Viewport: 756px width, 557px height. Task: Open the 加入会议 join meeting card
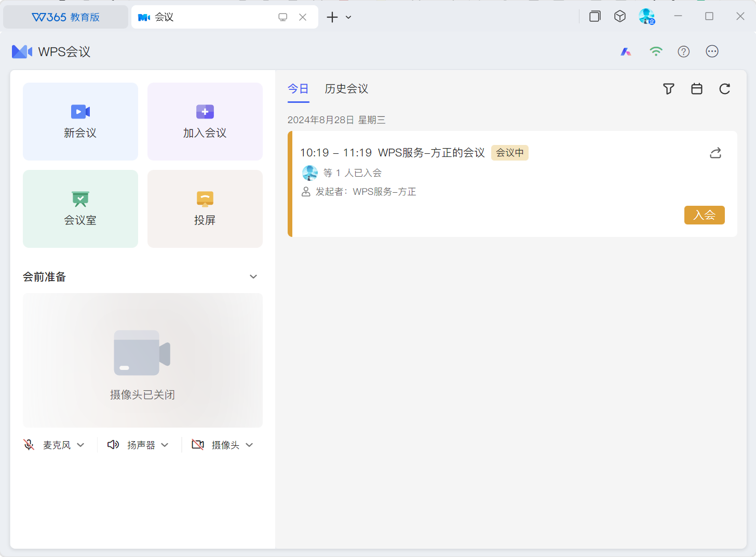(205, 122)
